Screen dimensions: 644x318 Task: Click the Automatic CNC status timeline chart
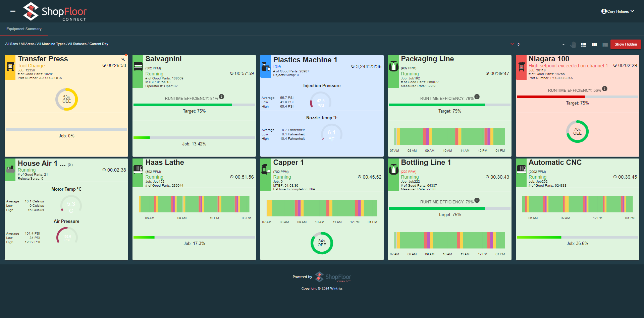click(x=577, y=204)
